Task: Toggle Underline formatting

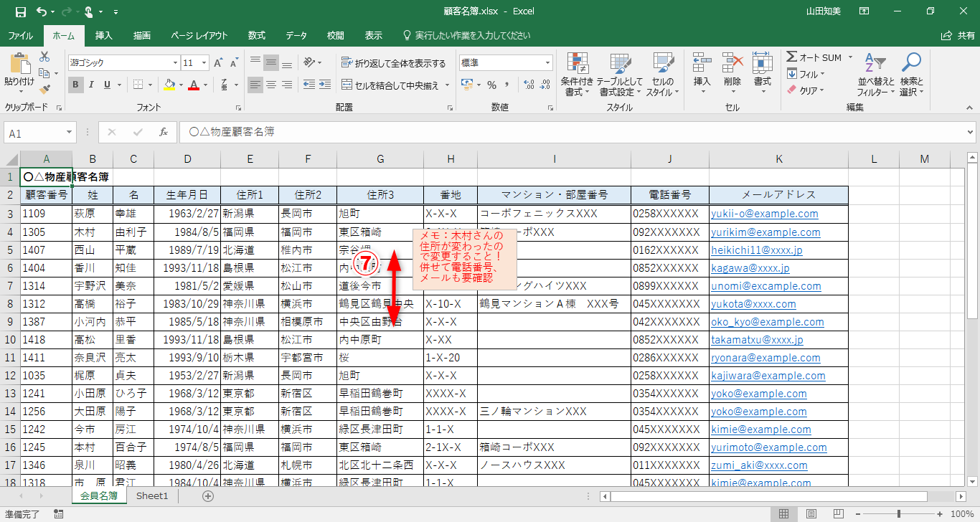Action: pyautogui.click(x=108, y=85)
